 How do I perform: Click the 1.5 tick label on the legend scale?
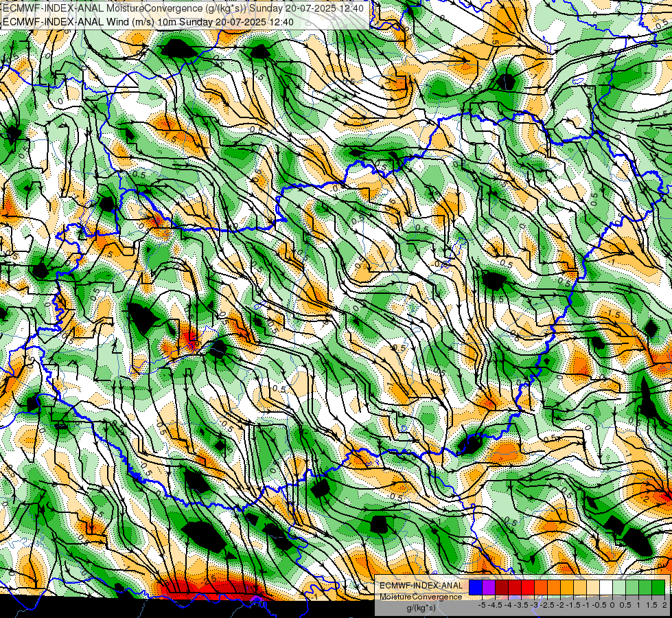[x=651, y=605]
